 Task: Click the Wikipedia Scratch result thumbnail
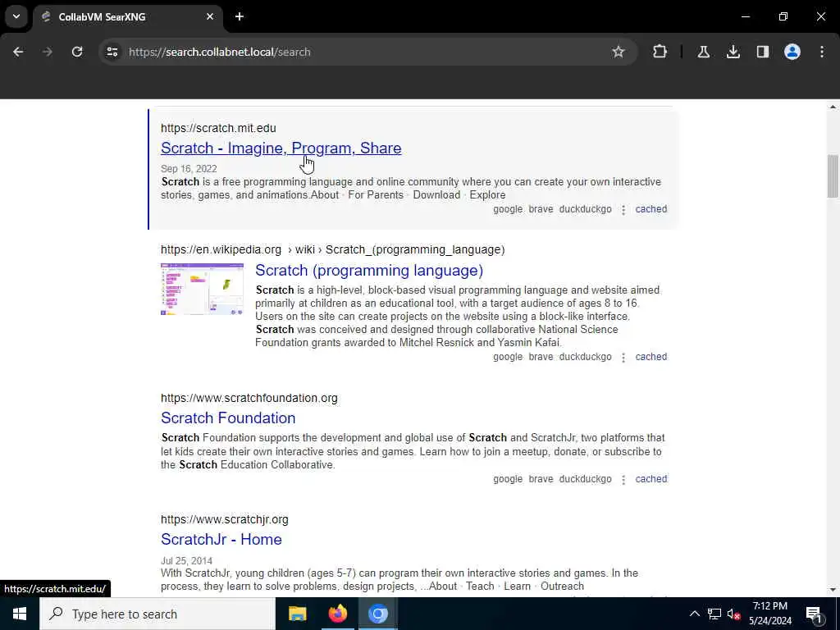click(x=202, y=290)
